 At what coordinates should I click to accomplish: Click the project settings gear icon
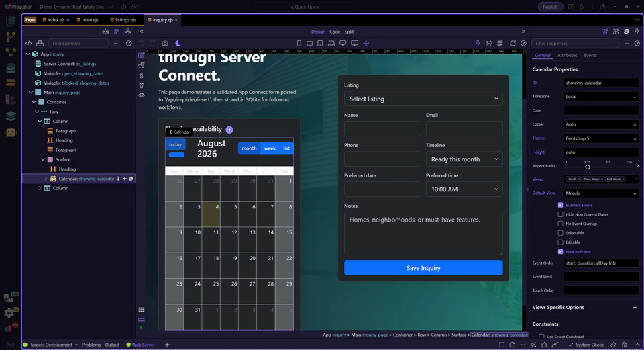tap(123, 7)
